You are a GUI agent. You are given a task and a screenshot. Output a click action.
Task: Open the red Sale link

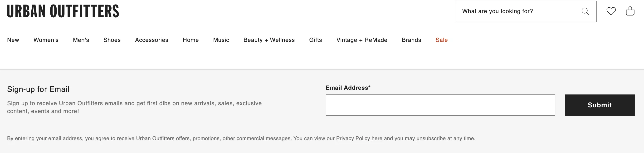(x=442, y=40)
